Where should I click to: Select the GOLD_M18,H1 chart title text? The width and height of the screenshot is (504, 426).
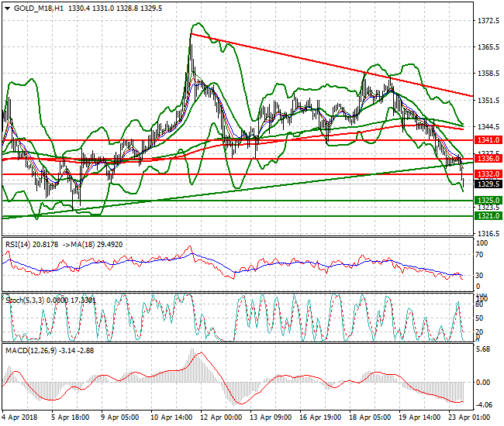[x=39, y=9]
